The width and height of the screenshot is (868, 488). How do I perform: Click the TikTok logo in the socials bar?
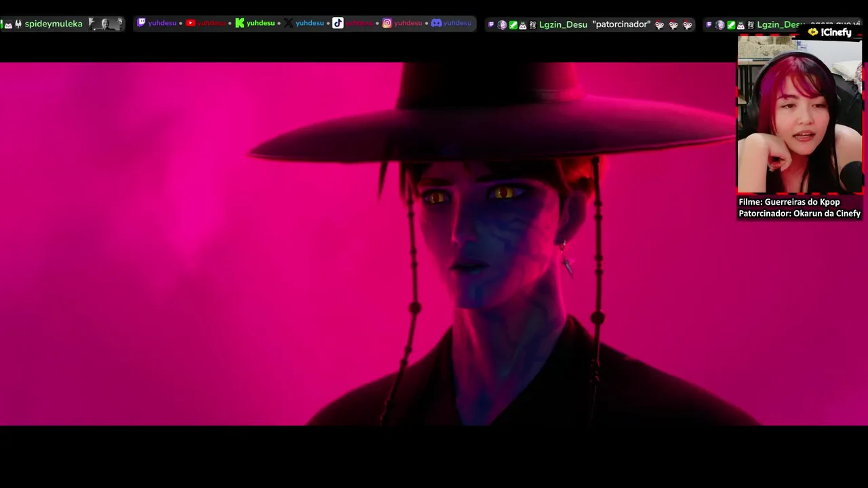(x=338, y=23)
